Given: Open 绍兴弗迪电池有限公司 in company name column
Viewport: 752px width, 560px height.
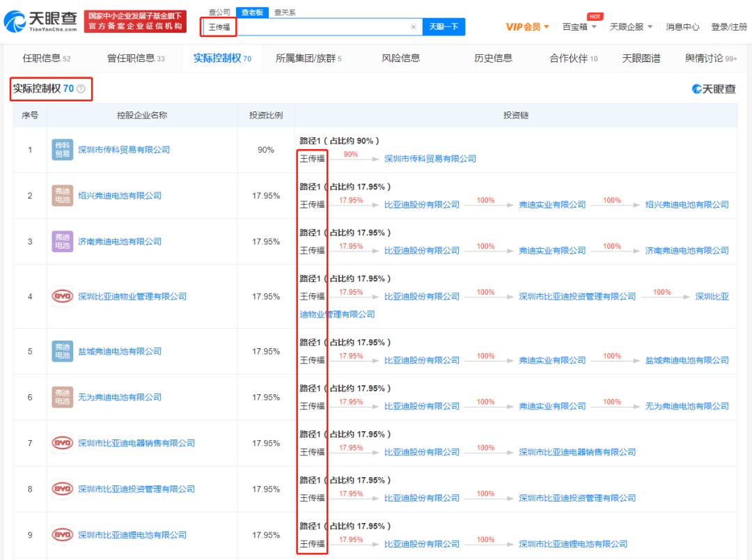Looking at the screenshot, I should click(120, 196).
